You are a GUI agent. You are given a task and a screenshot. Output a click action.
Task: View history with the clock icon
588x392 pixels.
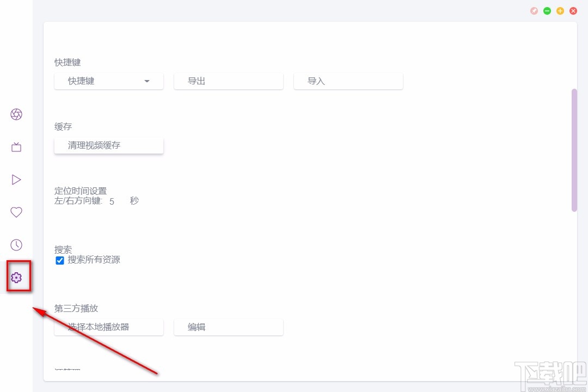pos(16,245)
